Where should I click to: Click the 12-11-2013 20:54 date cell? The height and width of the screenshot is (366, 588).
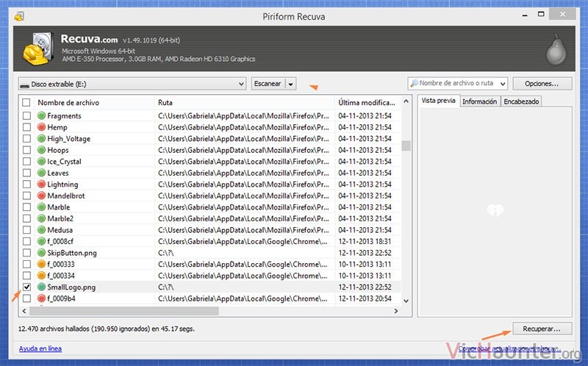click(365, 298)
